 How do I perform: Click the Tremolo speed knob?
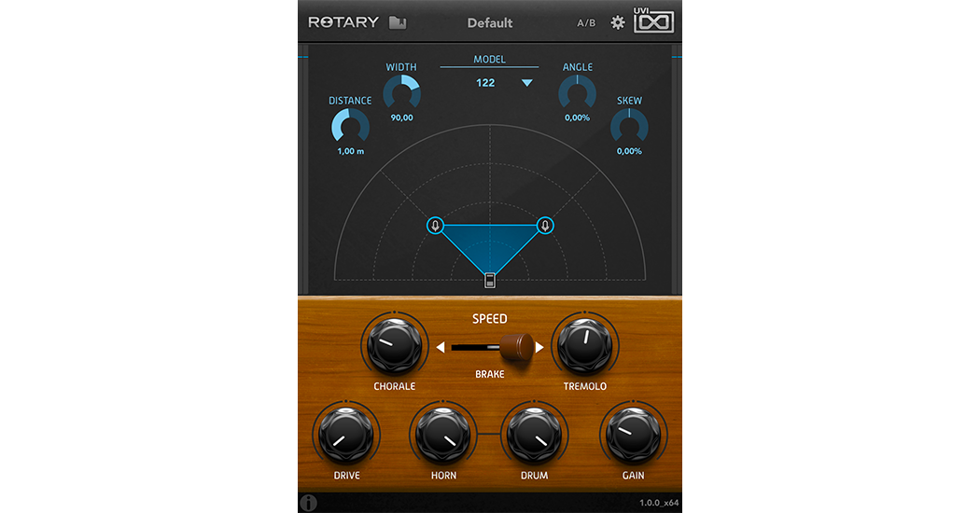tap(584, 346)
